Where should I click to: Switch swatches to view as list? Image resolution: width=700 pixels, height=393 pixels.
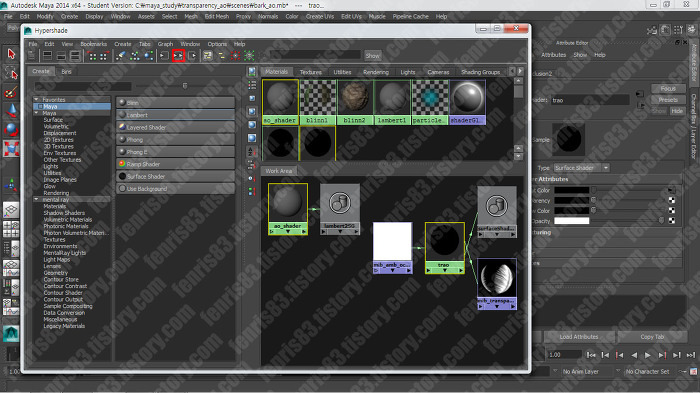point(252,84)
